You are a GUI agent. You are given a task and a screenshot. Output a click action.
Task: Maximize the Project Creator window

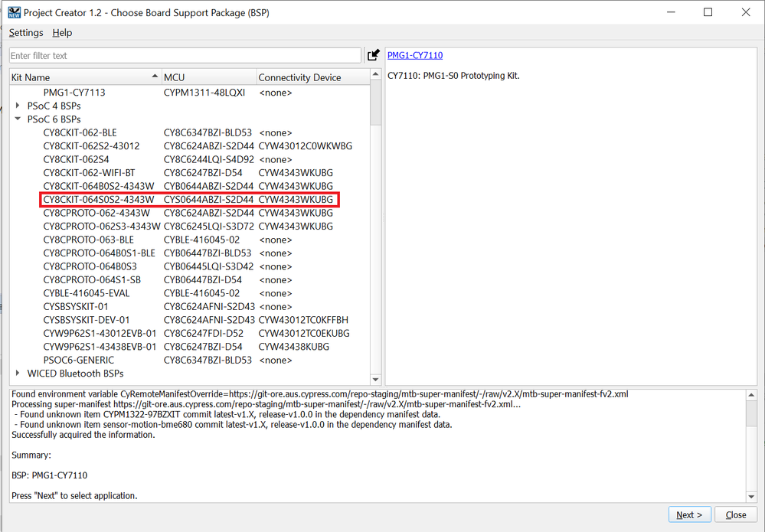click(x=708, y=12)
